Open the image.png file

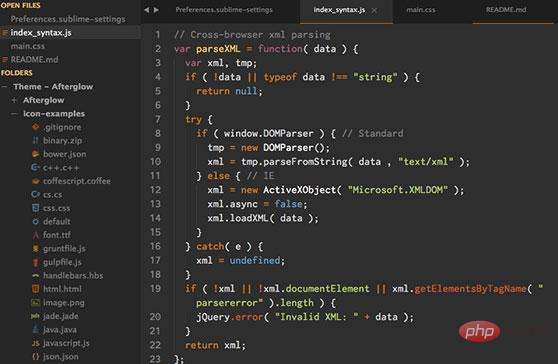click(x=64, y=302)
